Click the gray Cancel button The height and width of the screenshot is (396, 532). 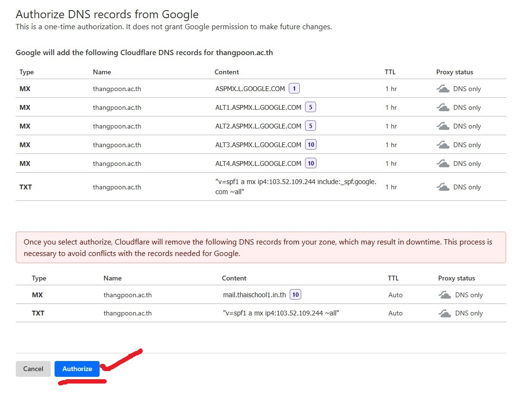[33, 369]
